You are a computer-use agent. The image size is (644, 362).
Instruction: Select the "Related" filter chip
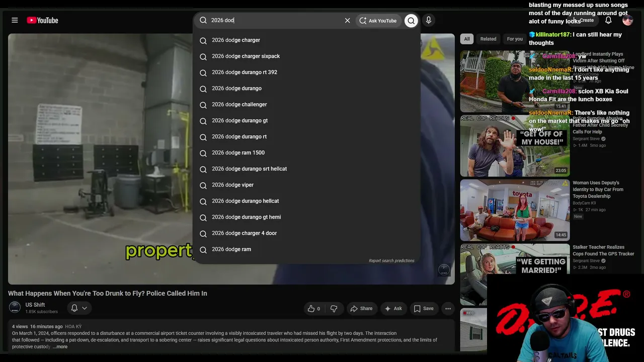click(x=488, y=39)
